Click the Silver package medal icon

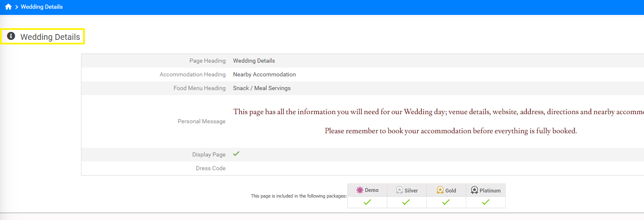pyautogui.click(x=399, y=190)
